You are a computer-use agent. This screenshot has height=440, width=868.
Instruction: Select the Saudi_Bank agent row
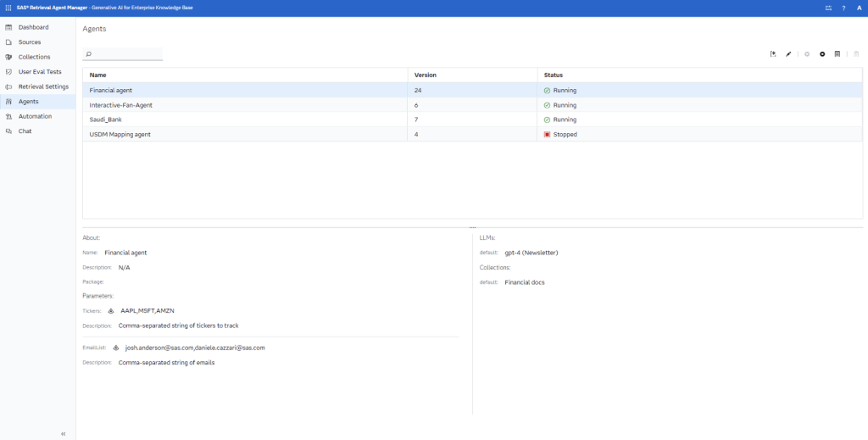[105, 120]
